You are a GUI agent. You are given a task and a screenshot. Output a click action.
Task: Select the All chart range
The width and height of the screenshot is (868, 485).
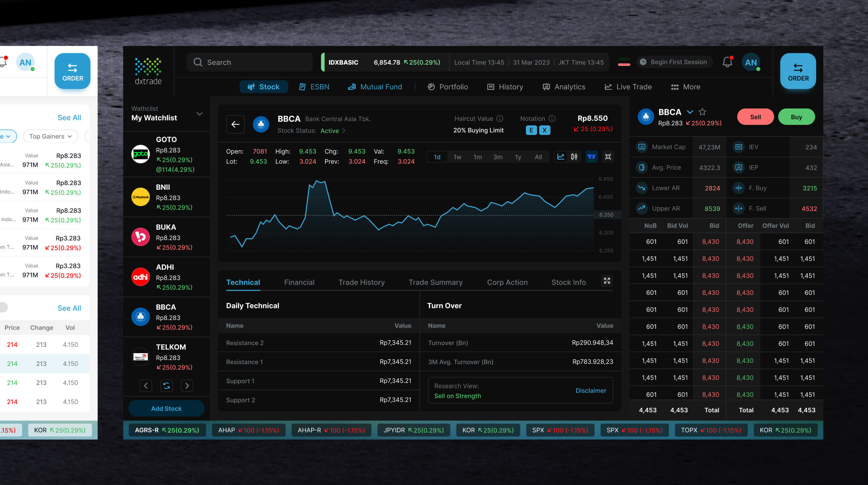(x=538, y=157)
